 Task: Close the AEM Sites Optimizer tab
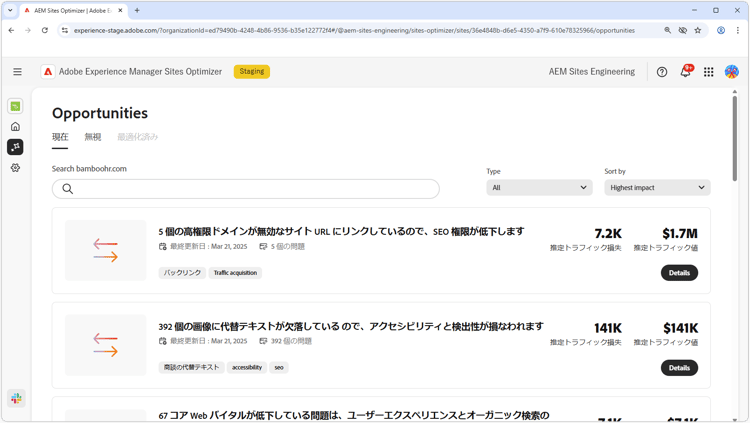click(120, 10)
